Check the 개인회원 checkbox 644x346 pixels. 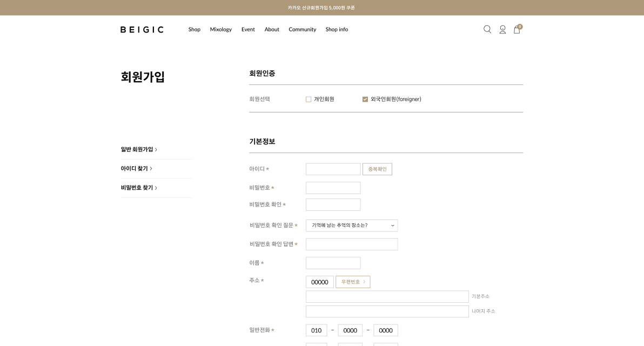point(308,99)
